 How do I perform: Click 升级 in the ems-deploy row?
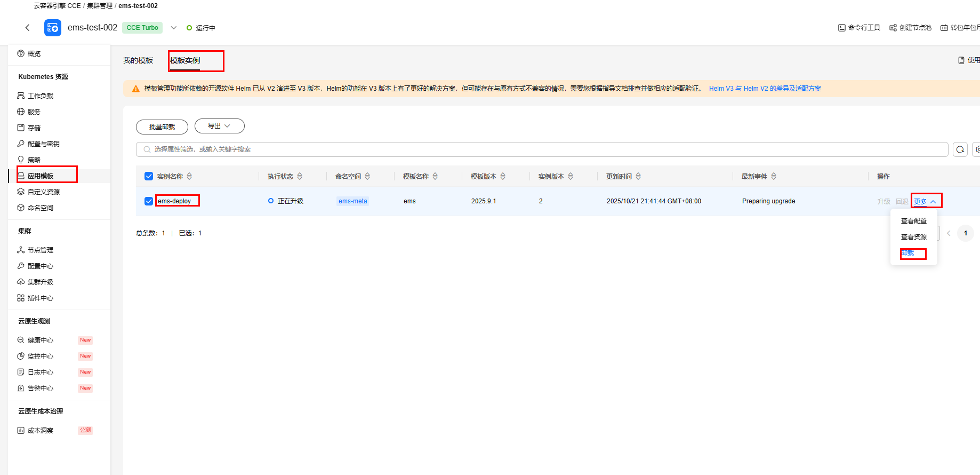tap(883, 201)
